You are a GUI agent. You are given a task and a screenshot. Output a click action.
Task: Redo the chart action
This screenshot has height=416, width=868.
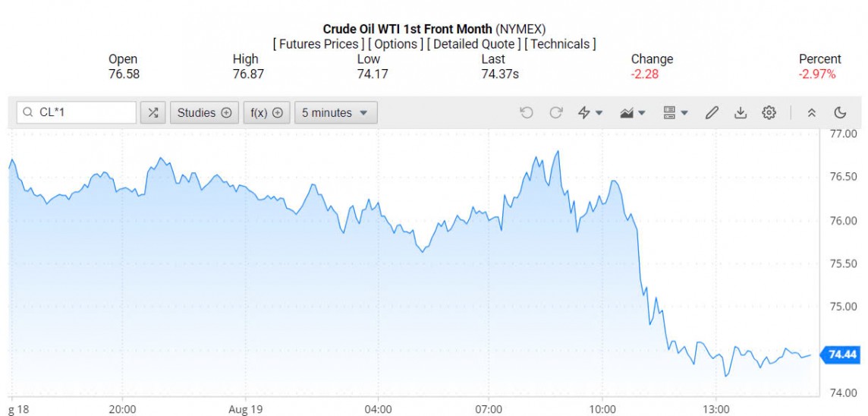click(555, 113)
